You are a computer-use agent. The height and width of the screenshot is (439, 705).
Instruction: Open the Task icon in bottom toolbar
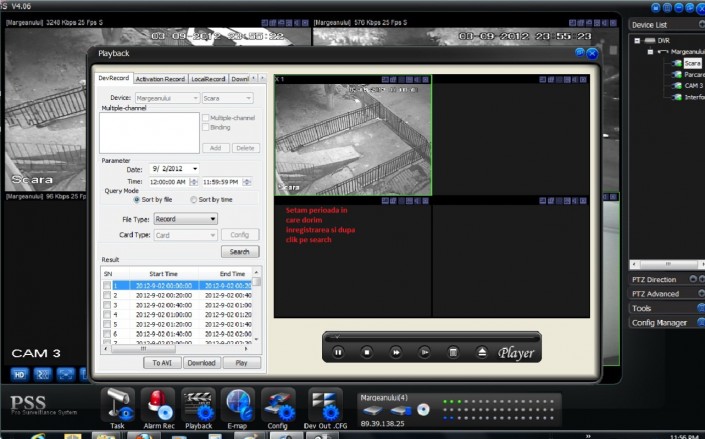(118, 406)
